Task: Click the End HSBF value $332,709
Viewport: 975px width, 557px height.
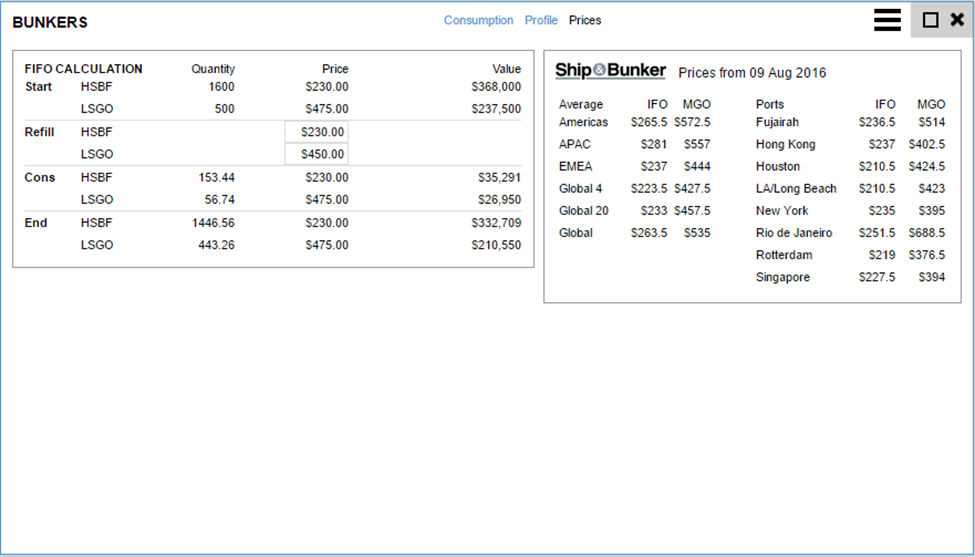Action: tap(496, 223)
